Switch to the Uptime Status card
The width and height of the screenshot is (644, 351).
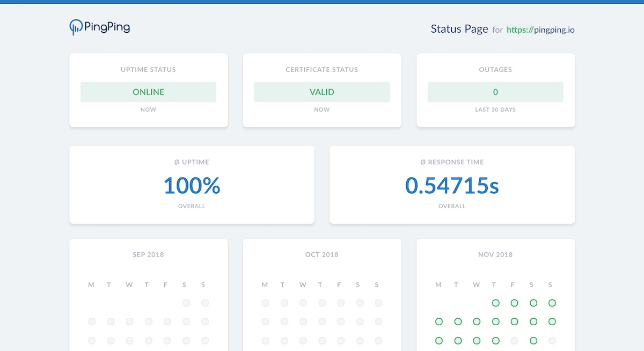(x=148, y=90)
